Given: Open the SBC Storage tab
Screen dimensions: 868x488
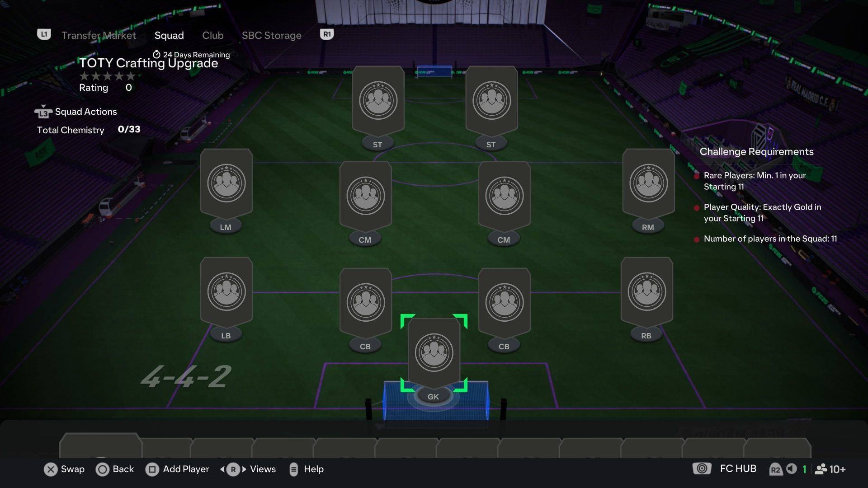Looking at the screenshot, I should 271,35.
